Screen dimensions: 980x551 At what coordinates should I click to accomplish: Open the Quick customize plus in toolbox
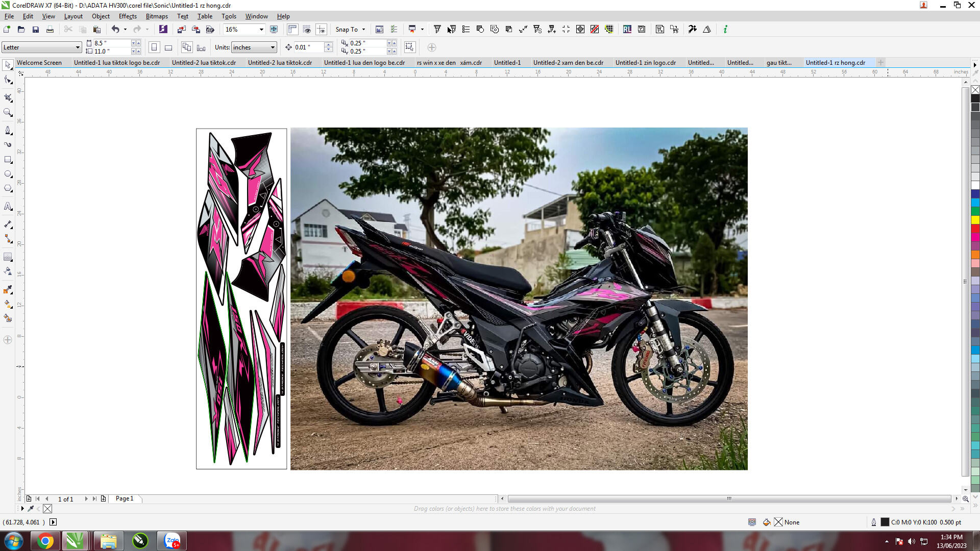(8, 340)
